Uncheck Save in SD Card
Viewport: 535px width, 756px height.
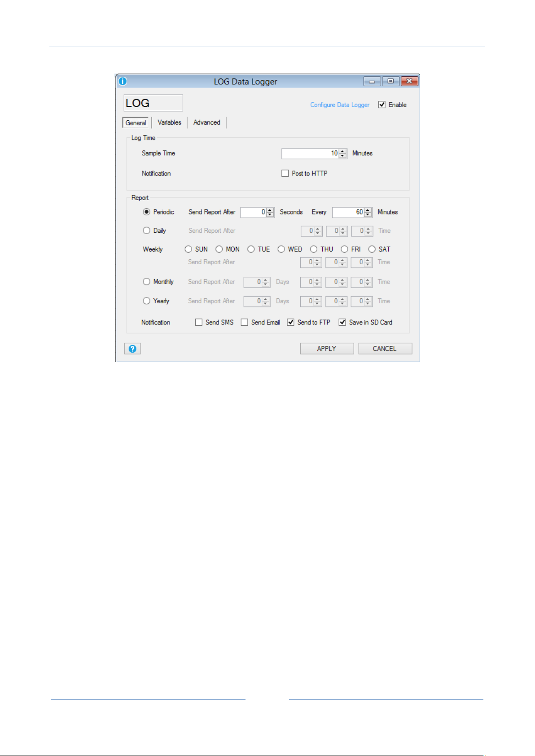(x=342, y=322)
